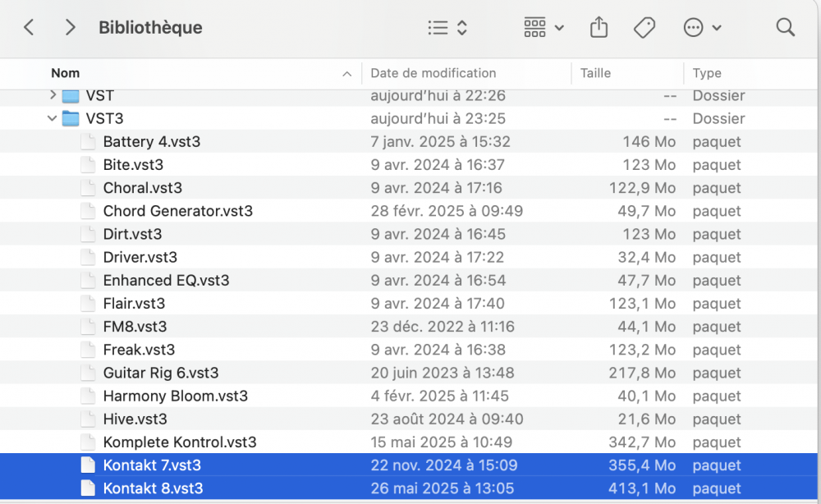Select the VST folder icon
Viewport: 821px width, 504px height.
pyautogui.click(x=71, y=96)
